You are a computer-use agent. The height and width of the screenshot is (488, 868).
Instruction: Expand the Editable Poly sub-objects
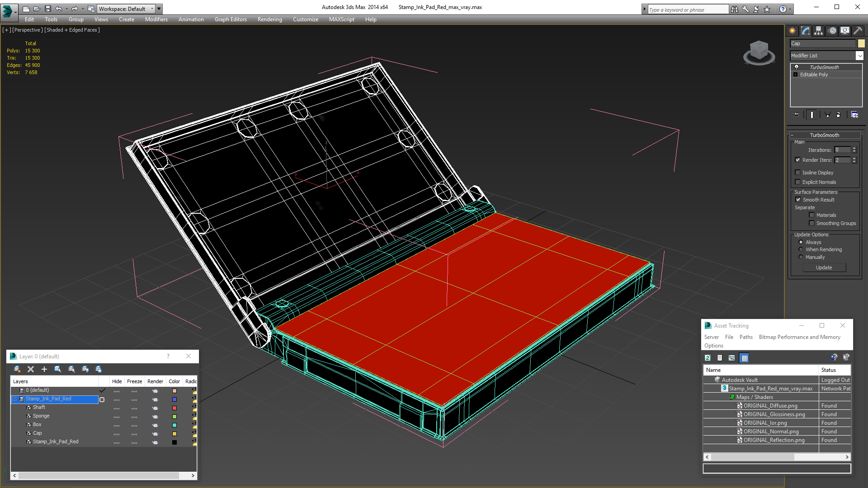click(796, 75)
